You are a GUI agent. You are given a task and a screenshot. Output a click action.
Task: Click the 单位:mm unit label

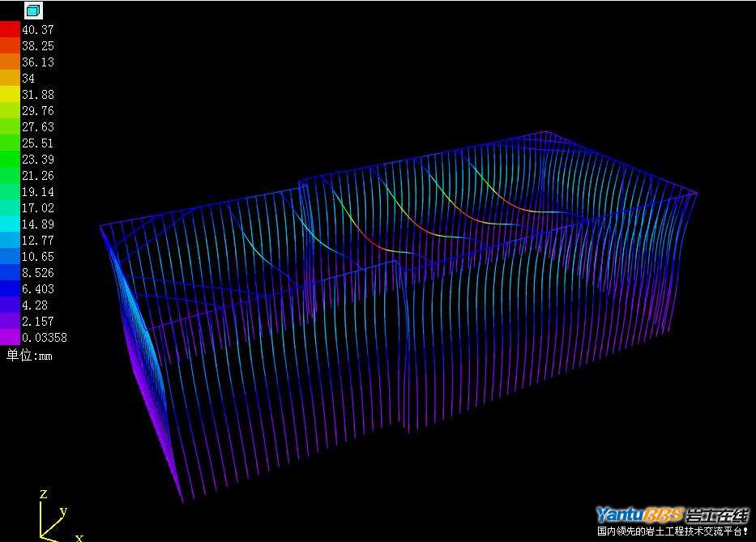click(29, 354)
